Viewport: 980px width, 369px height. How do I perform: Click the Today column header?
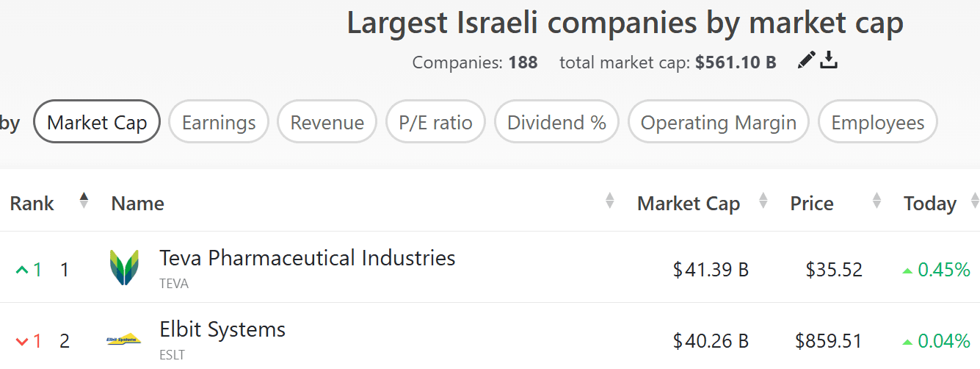pyautogui.click(x=930, y=204)
